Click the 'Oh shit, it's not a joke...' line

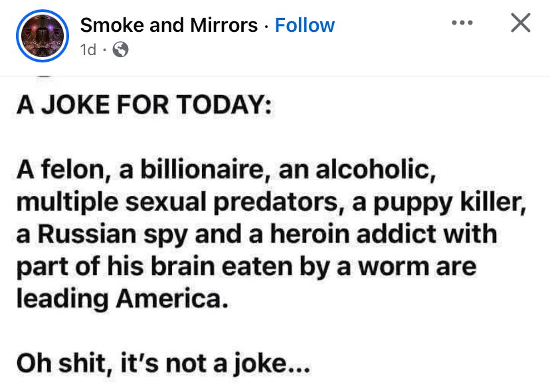pos(163,363)
